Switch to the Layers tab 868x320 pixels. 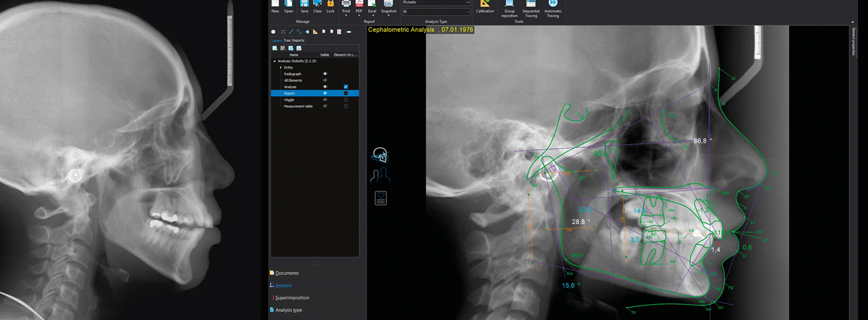click(277, 40)
